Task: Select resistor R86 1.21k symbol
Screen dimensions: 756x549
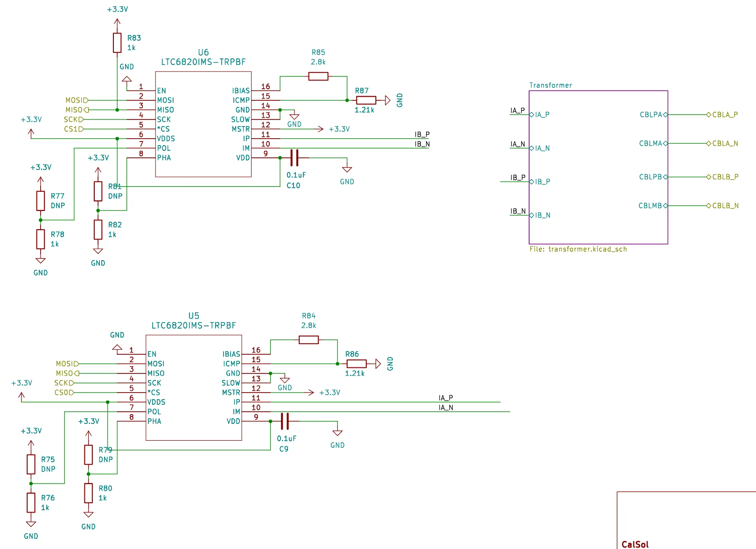Action: 357,364
